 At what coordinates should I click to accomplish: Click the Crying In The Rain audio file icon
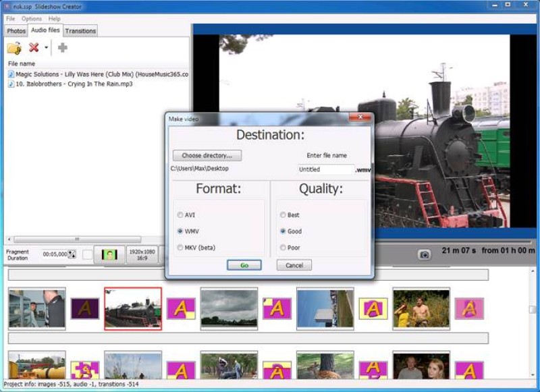coord(11,84)
